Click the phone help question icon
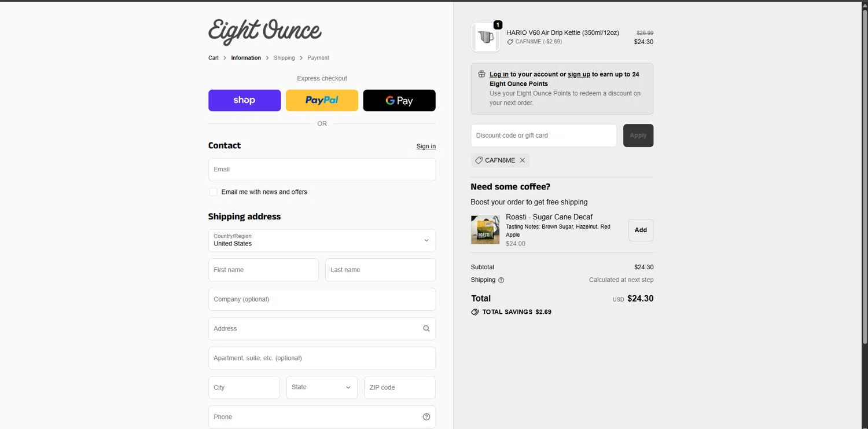This screenshot has width=868, height=429. (x=426, y=417)
